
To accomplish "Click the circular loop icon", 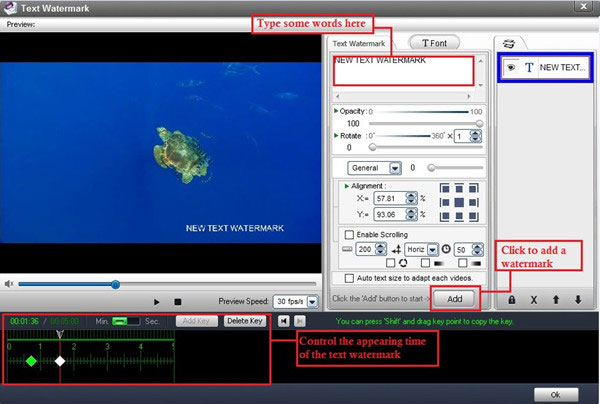I will (x=403, y=263).
